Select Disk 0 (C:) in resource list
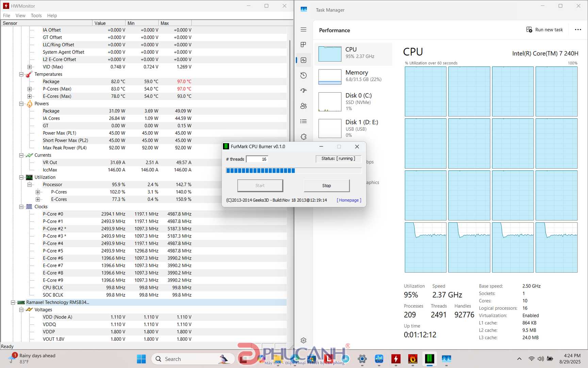 pos(354,102)
